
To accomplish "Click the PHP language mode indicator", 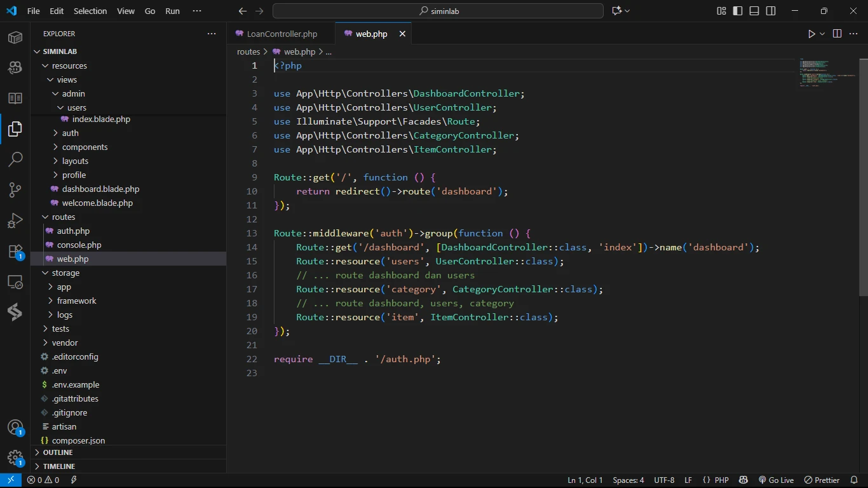I will point(721,480).
